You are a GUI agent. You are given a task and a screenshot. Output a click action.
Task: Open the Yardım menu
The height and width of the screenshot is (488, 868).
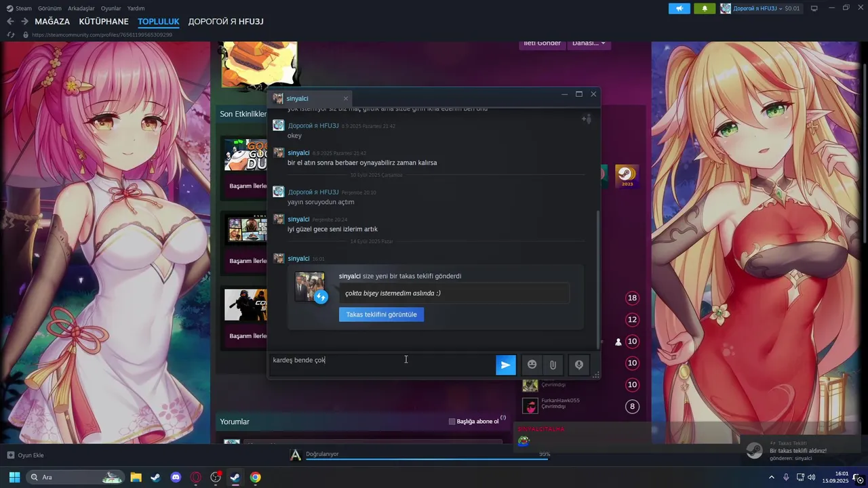136,8
